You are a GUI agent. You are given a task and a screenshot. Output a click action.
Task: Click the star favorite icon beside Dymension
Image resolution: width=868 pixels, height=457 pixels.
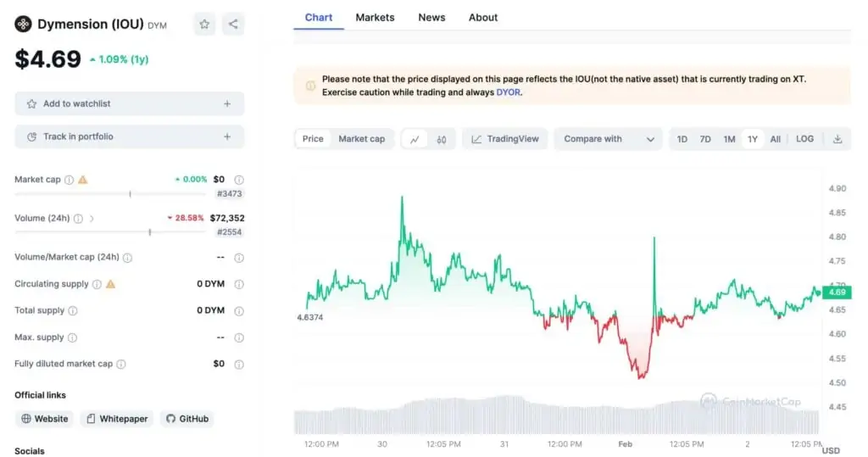point(204,24)
